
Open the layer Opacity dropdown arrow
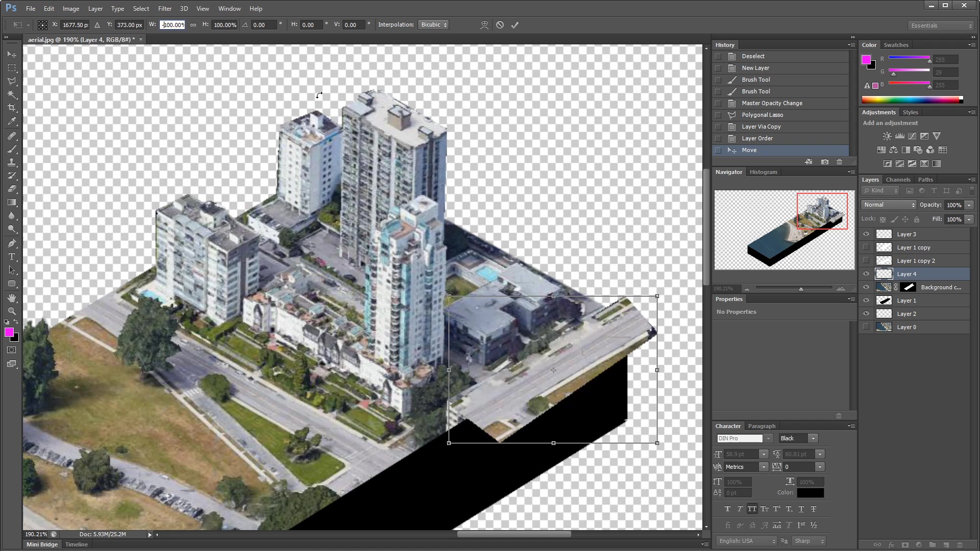969,205
